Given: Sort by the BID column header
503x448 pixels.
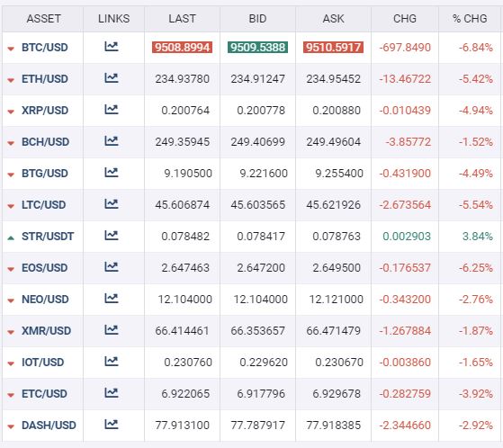Looking at the screenshot, I should pyautogui.click(x=257, y=19).
